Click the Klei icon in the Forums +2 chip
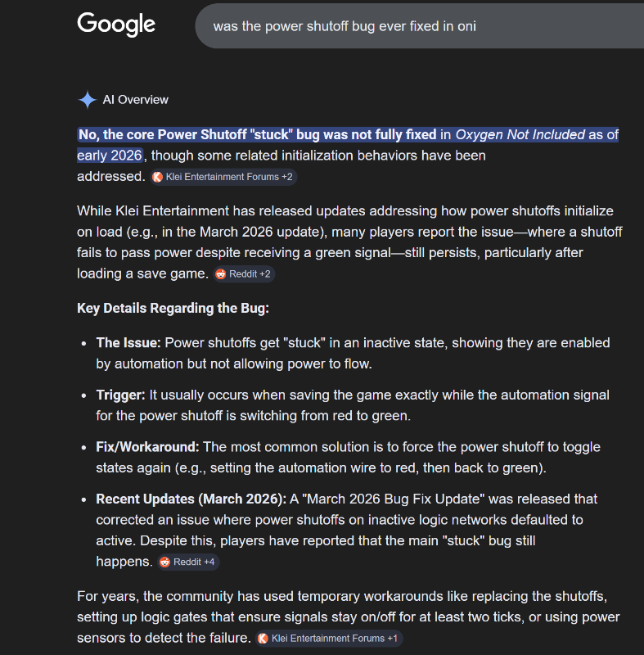Viewport: 644px width, 655px height. click(158, 177)
